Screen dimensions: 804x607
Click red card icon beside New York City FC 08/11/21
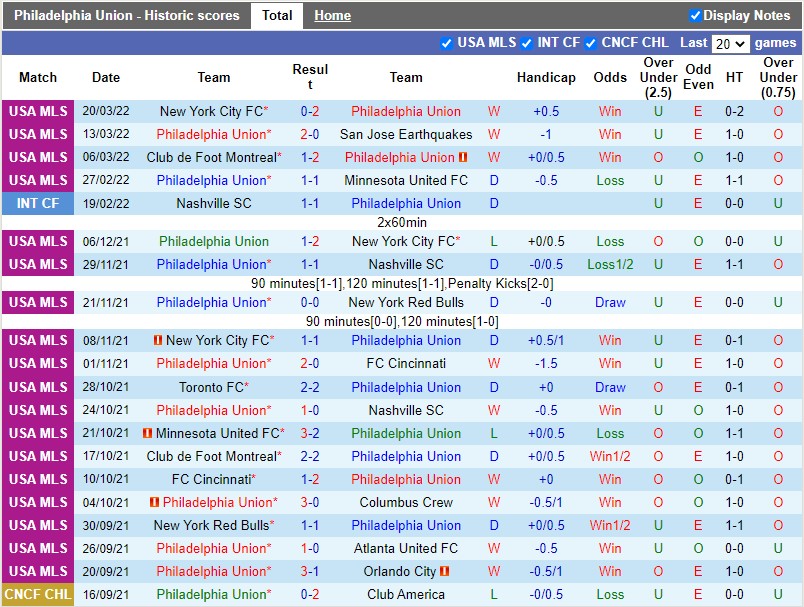[x=158, y=340]
